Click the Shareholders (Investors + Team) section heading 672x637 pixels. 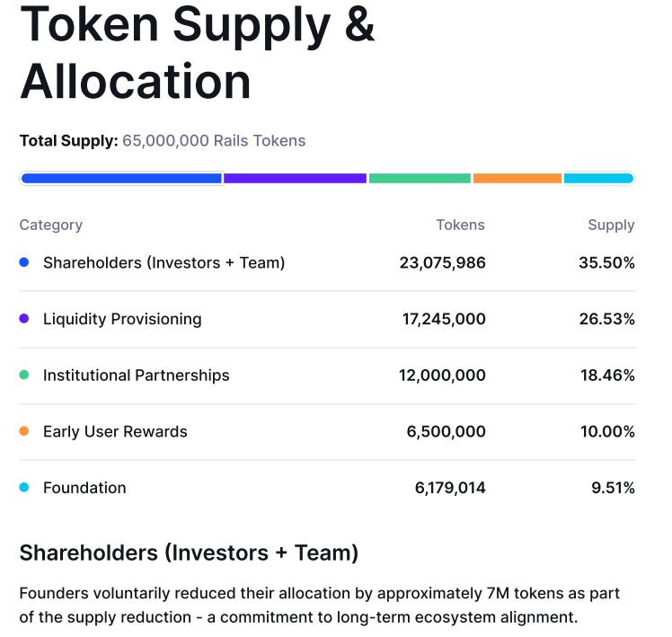[189, 553]
